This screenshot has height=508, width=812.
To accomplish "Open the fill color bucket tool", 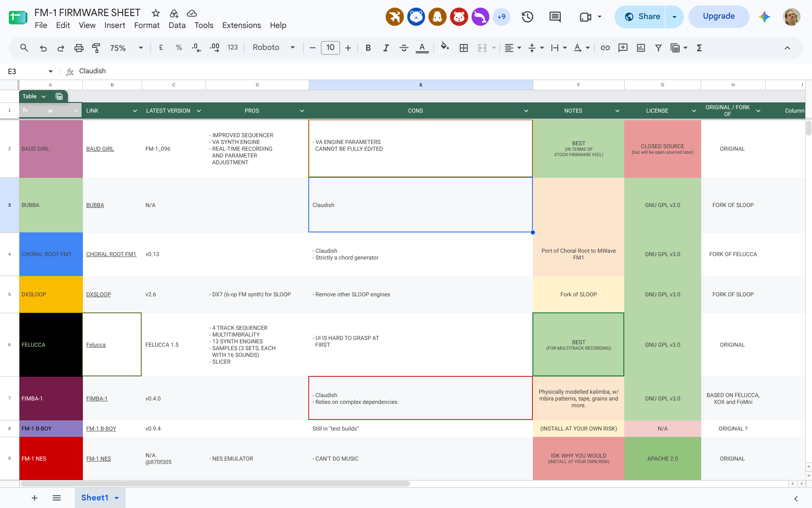I will click(444, 47).
